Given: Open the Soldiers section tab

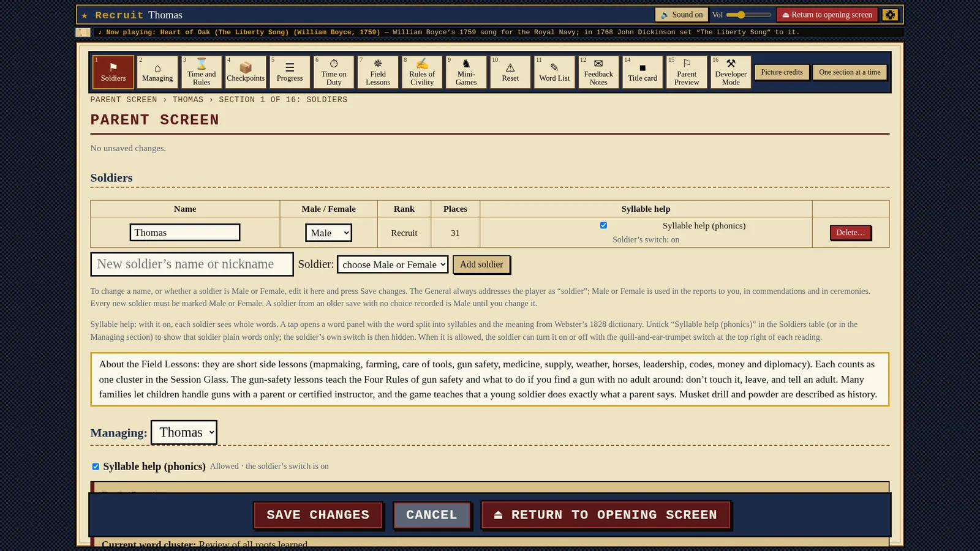Looking at the screenshot, I should 113,72.
